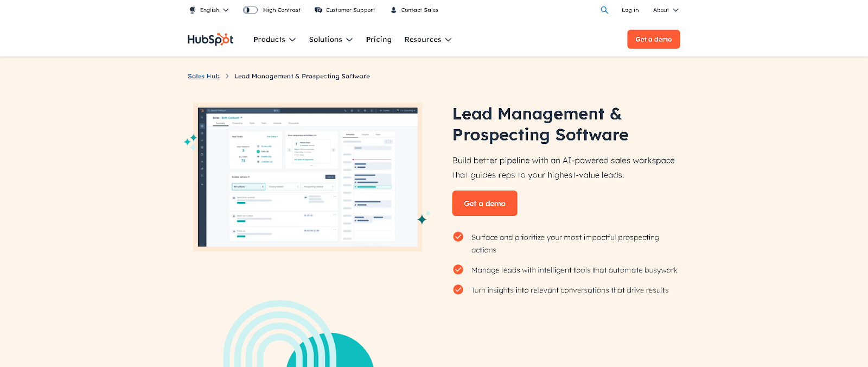The width and height of the screenshot is (868, 367).
Task: Toggle the High Contrast switch
Action: [250, 10]
